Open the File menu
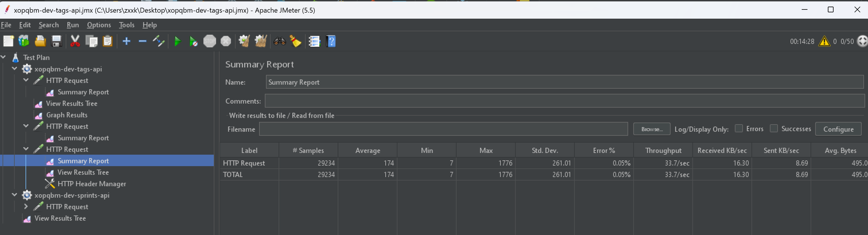This screenshot has height=235, width=868. 6,25
